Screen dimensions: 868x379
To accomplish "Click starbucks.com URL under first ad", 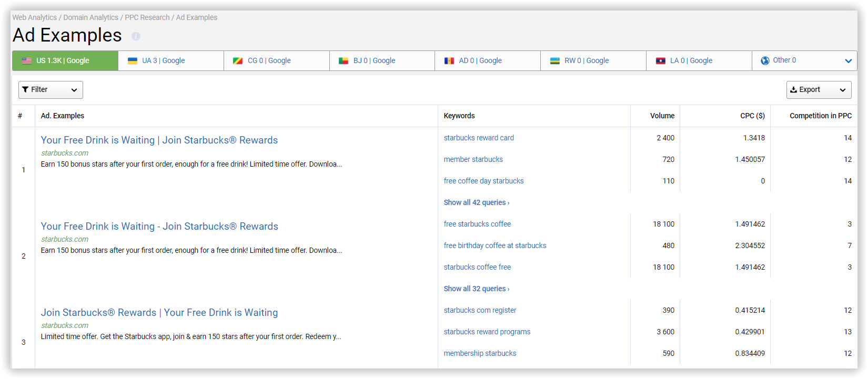I will click(65, 153).
